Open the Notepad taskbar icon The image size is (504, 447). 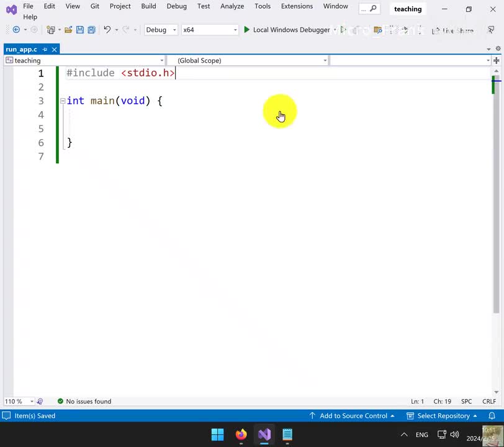(x=287, y=435)
